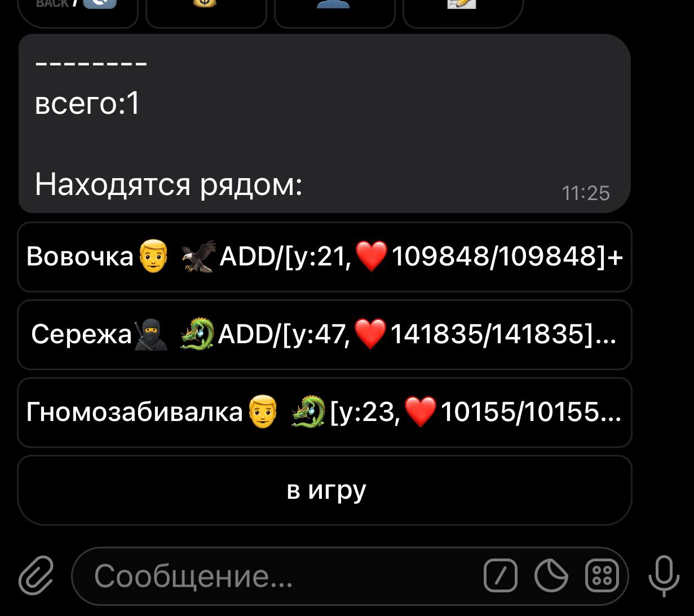Select the Вовочка player button

(x=325, y=257)
